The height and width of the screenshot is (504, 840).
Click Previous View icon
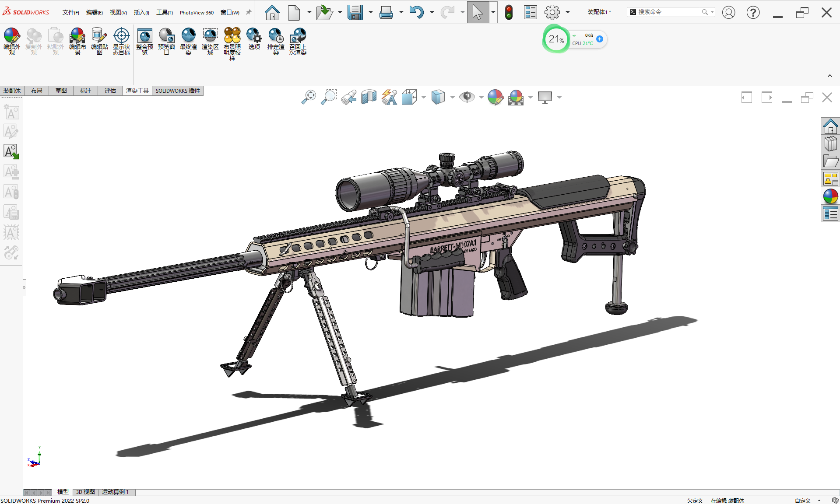349,97
